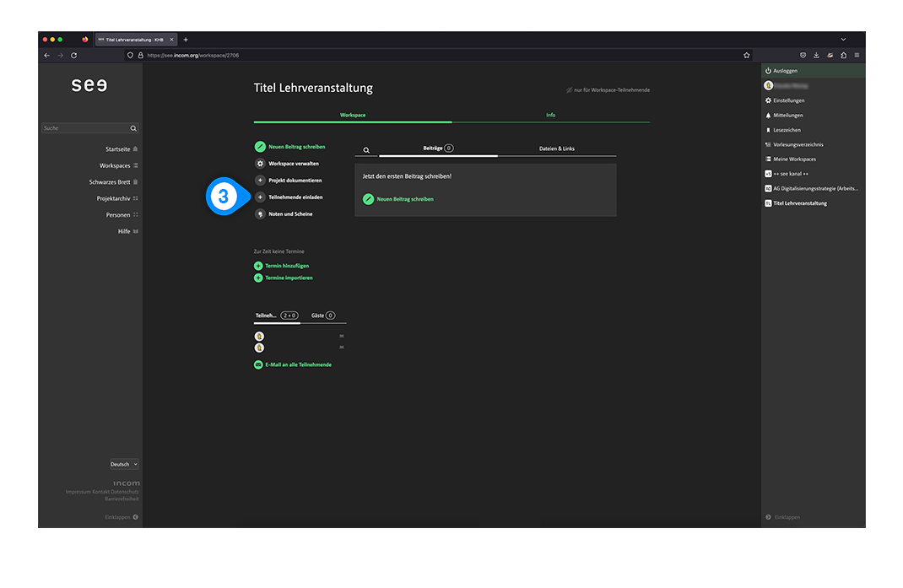Viewport: 903px width, 588px height.
Task: Click the Teilnehmende einladen label
Action: click(295, 197)
